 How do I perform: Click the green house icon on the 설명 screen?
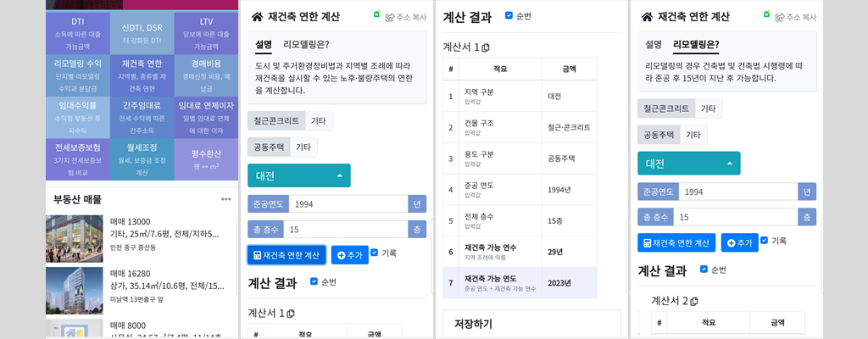point(377,14)
